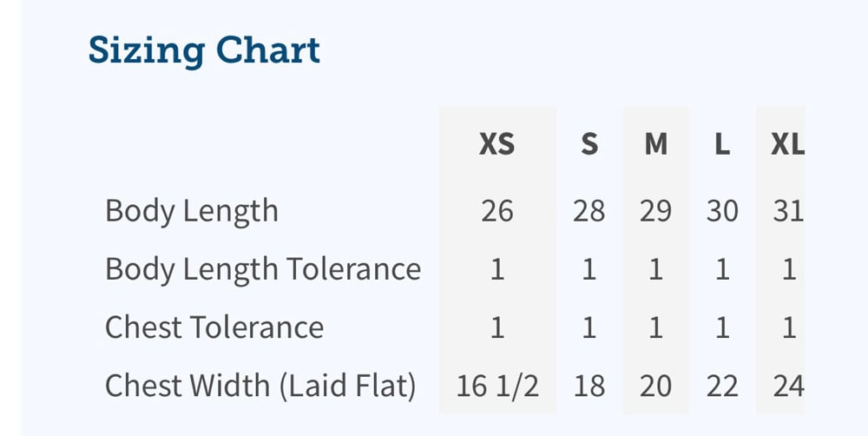The image size is (868, 436).
Task: Select the S body length value 28
Action: click(589, 211)
